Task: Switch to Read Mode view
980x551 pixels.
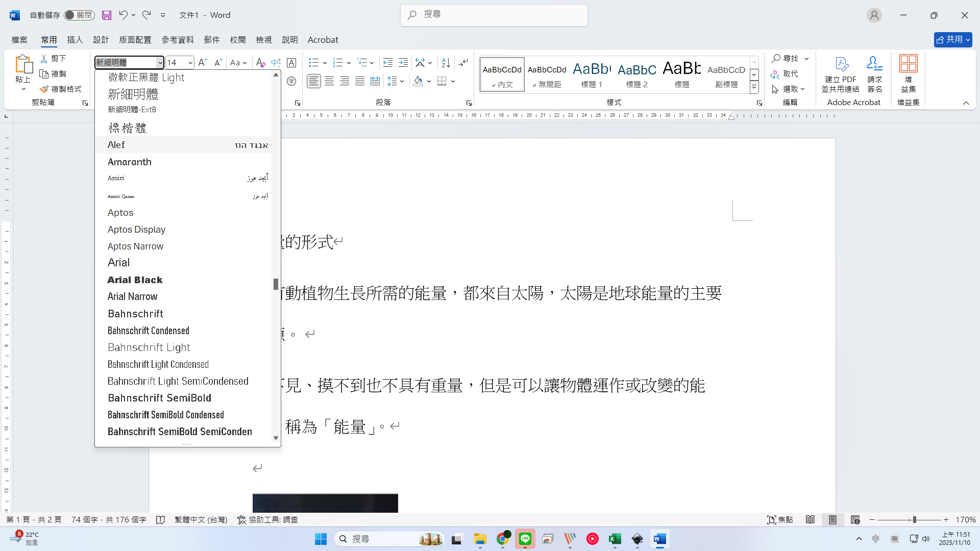Action: [x=810, y=519]
